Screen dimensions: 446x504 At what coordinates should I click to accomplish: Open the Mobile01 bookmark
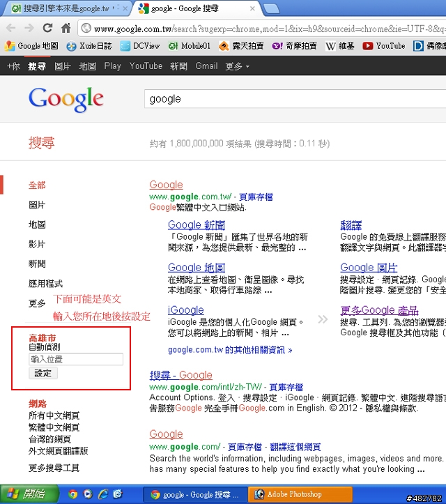(x=190, y=46)
